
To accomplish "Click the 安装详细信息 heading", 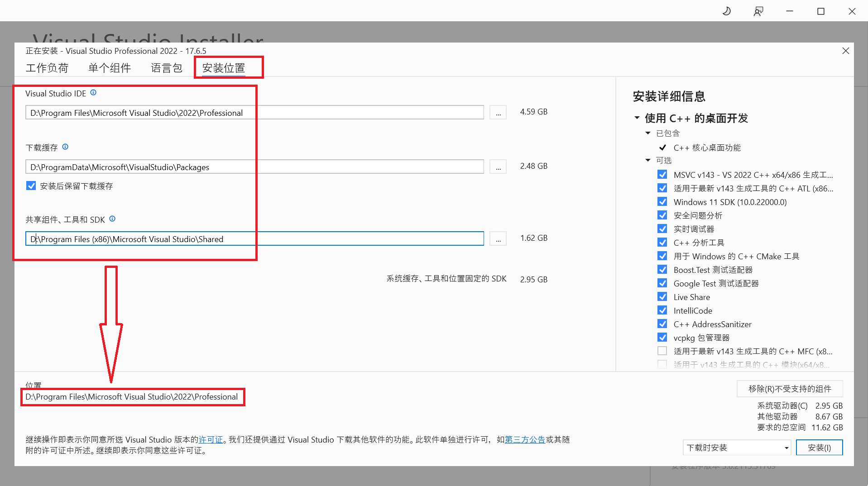I will [x=669, y=96].
